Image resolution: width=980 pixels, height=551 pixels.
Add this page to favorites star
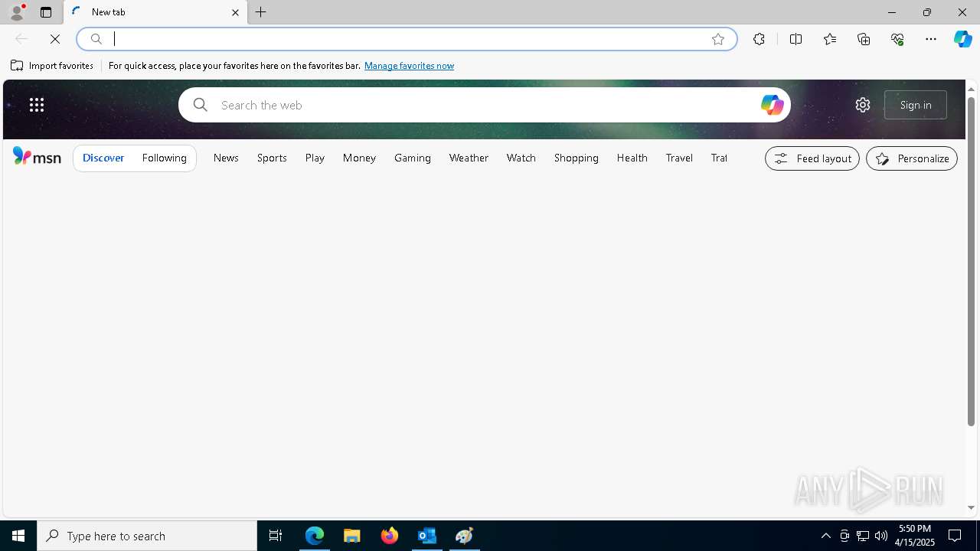pyautogui.click(x=718, y=39)
